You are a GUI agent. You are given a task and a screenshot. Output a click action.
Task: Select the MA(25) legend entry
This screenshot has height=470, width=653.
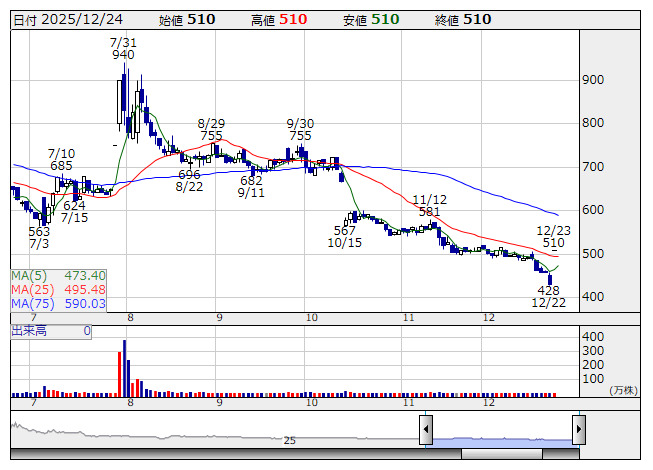58,289
